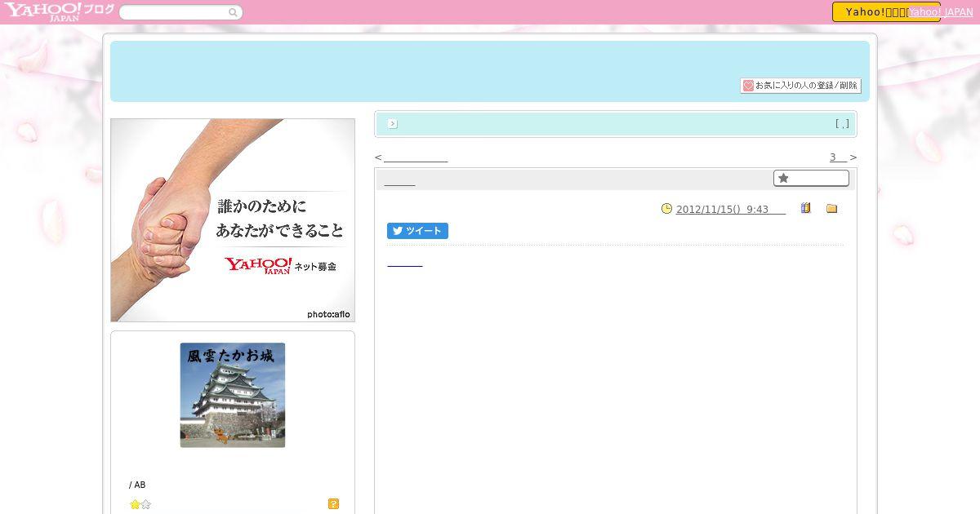This screenshot has height=514, width=980.
Task: Click the orange question mark help icon
Action: click(x=333, y=504)
